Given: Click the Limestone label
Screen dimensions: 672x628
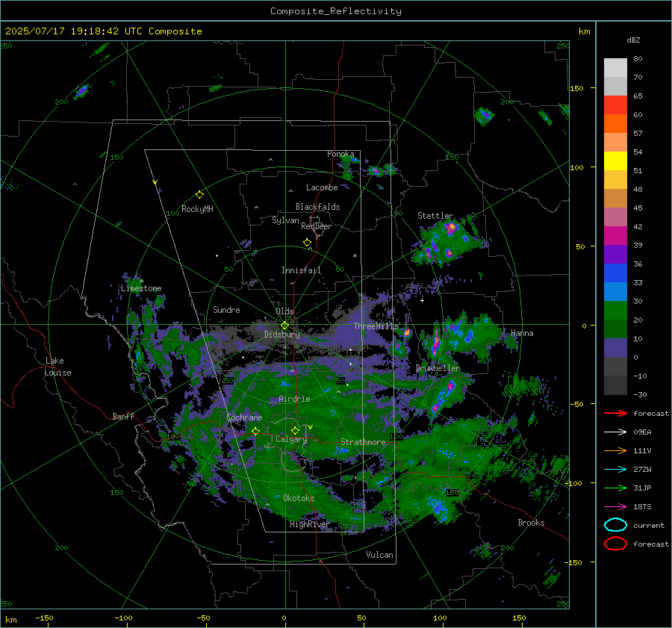Looking at the screenshot, I should point(141,288).
